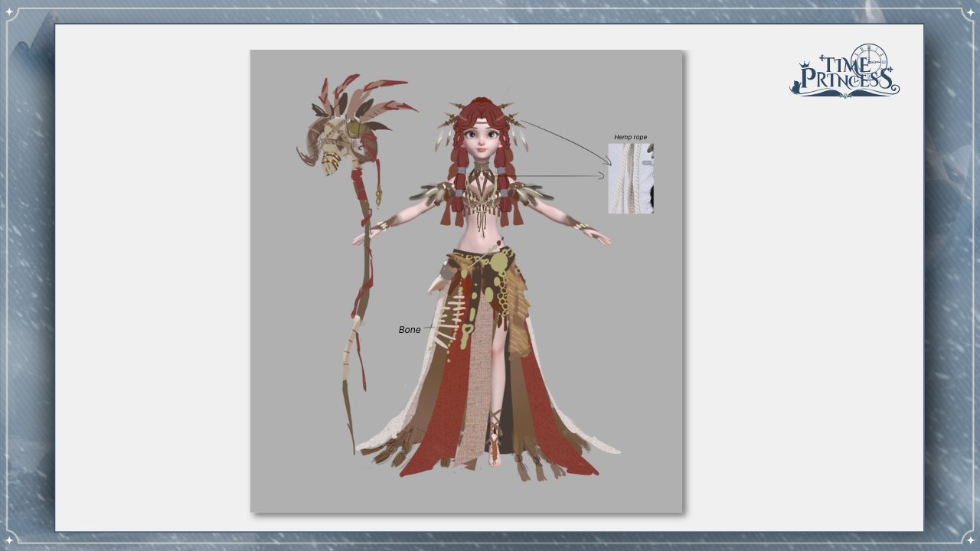The height and width of the screenshot is (551, 980).
Task: Click the skull atop the feathered staff
Action: (x=332, y=145)
